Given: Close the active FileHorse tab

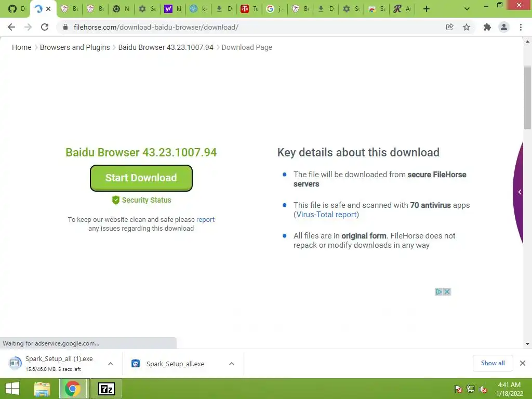Looking at the screenshot, I should tap(48, 9).
